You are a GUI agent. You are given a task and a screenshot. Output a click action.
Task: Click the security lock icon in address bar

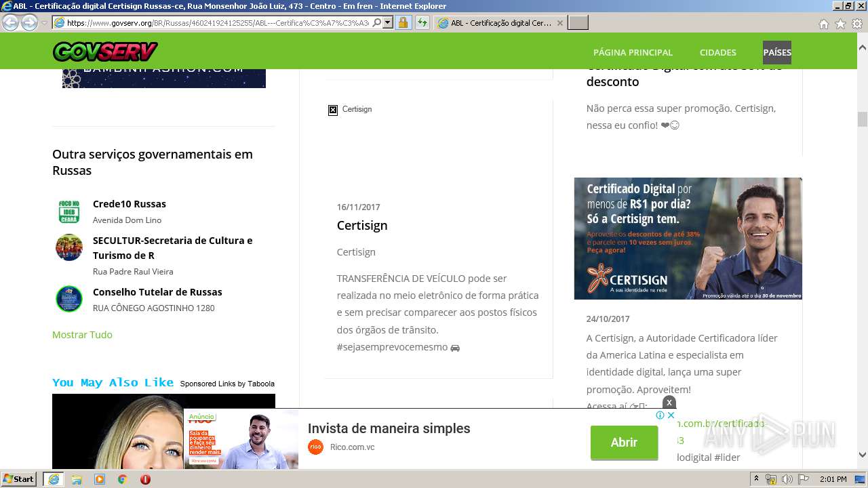tap(403, 22)
